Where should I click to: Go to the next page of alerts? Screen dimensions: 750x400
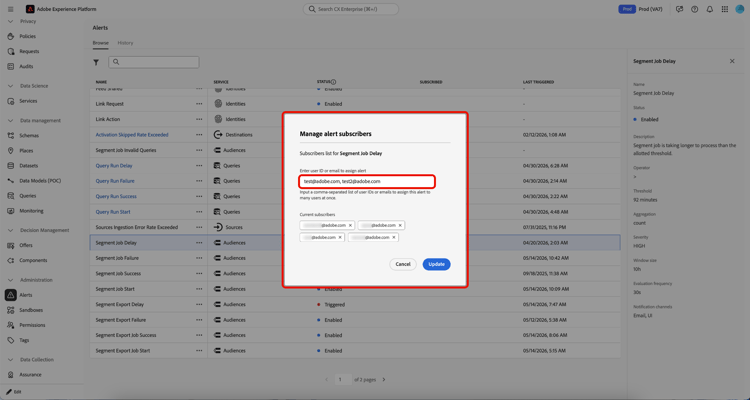[x=384, y=379]
